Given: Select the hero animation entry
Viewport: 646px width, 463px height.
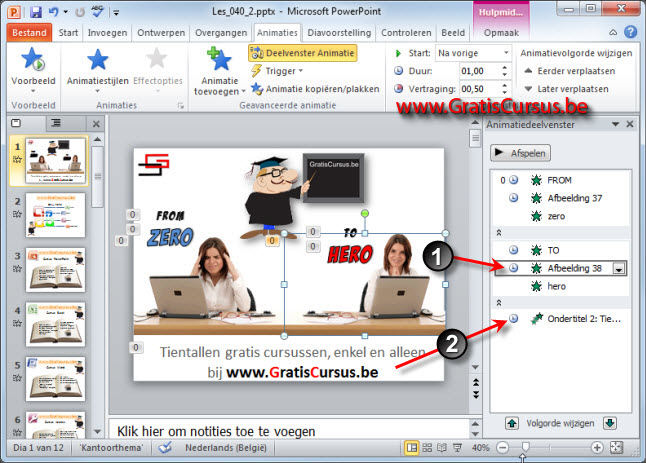Looking at the screenshot, I should coord(561,286).
